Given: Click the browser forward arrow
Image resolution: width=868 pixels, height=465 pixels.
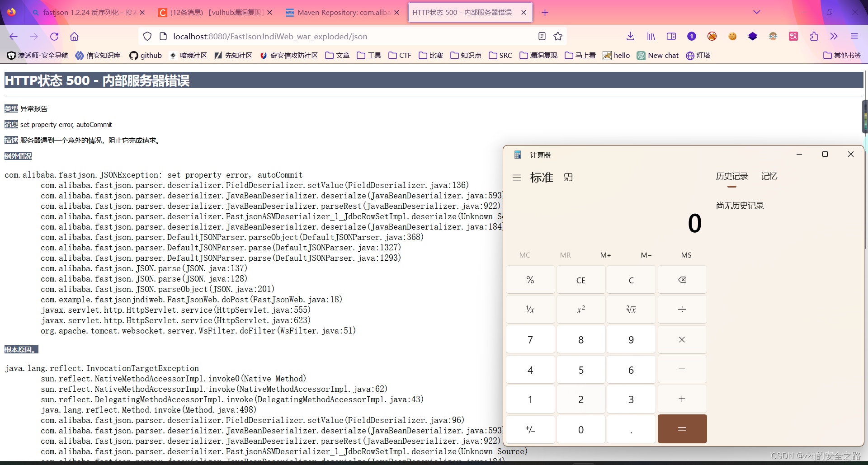Looking at the screenshot, I should pyautogui.click(x=34, y=37).
